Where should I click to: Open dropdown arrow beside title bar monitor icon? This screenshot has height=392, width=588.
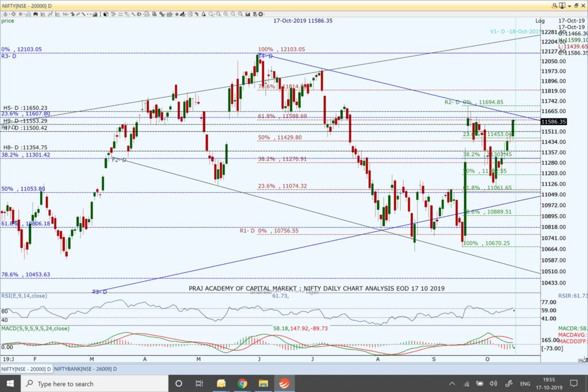tap(569, 6)
